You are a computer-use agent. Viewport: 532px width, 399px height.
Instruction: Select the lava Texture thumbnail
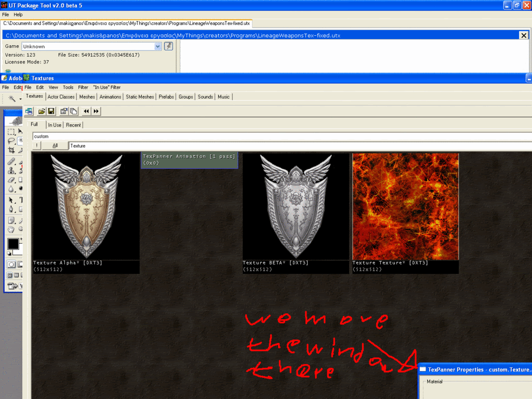pos(405,206)
